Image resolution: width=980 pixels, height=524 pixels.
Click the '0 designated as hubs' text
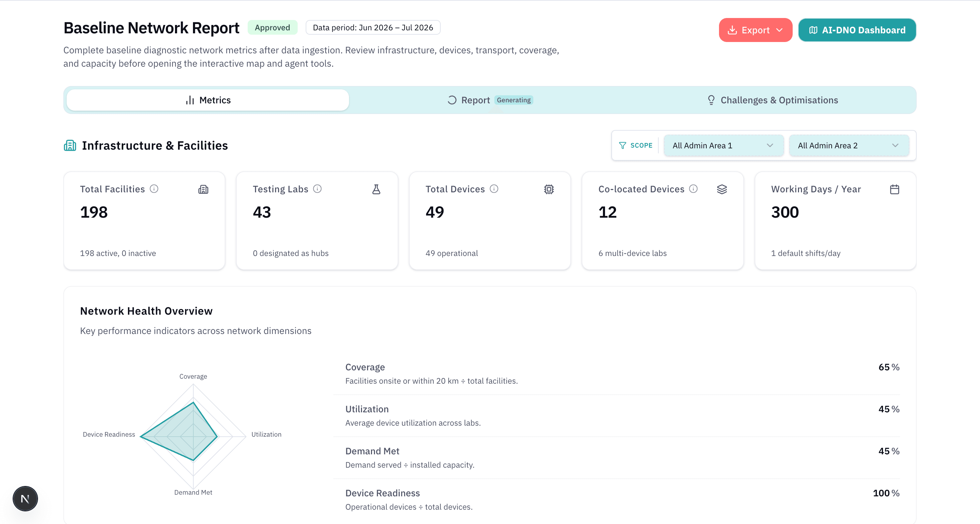[x=291, y=253]
